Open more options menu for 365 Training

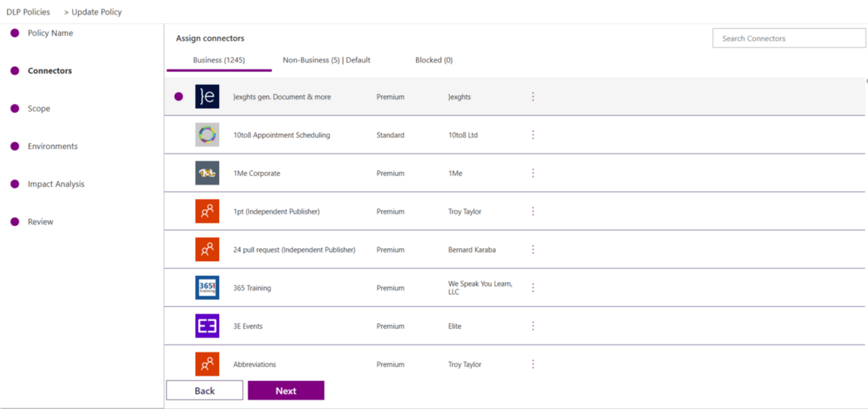pos(533,287)
